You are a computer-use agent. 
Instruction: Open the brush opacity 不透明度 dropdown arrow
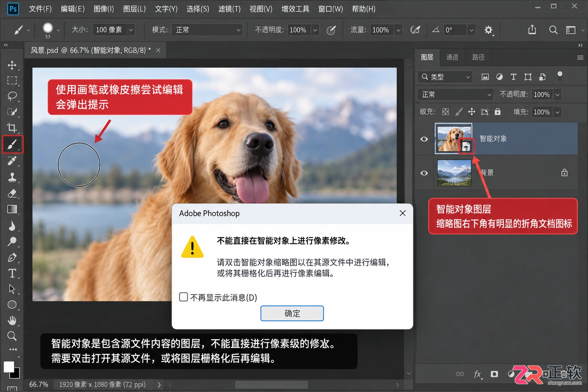(315, 30)
